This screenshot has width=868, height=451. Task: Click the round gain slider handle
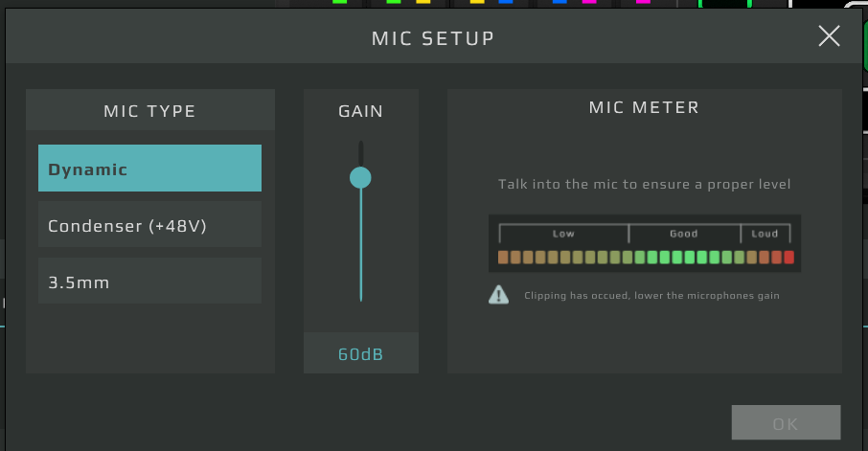coord(360,177)
